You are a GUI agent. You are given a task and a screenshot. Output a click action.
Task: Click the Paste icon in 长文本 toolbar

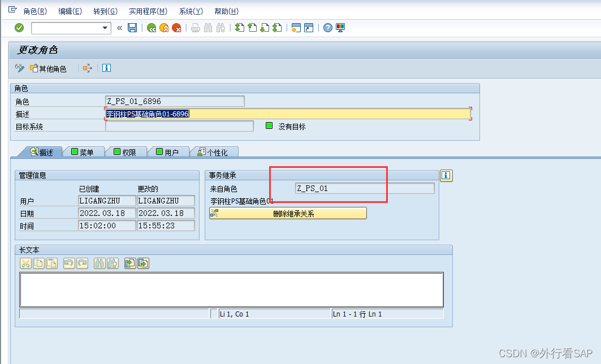coord(52,263)
